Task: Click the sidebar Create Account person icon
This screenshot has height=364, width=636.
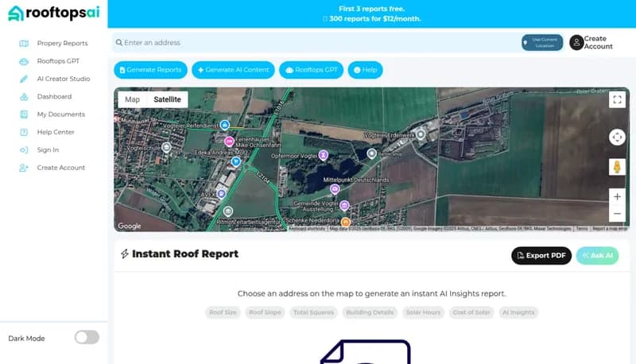Action: pos(24,168)
